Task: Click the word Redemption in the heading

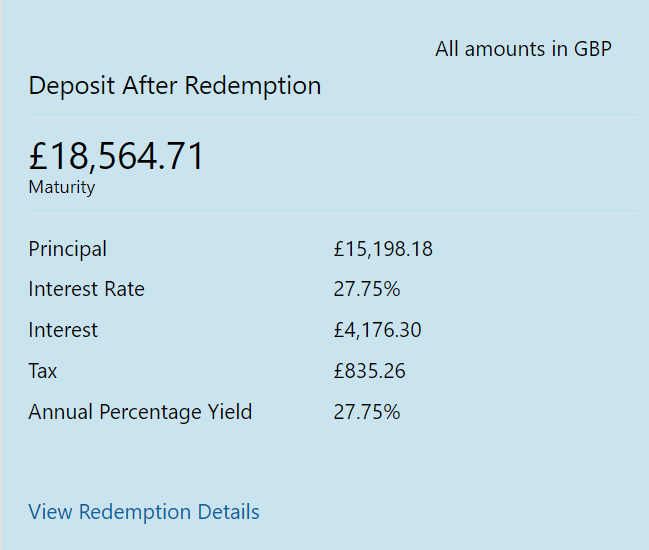Action: (253, 86)
